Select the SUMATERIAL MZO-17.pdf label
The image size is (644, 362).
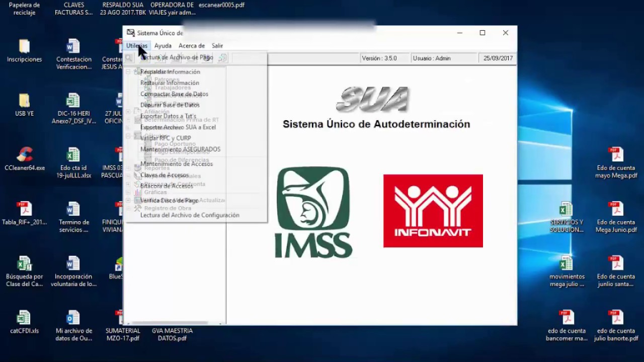click(123, 335)
